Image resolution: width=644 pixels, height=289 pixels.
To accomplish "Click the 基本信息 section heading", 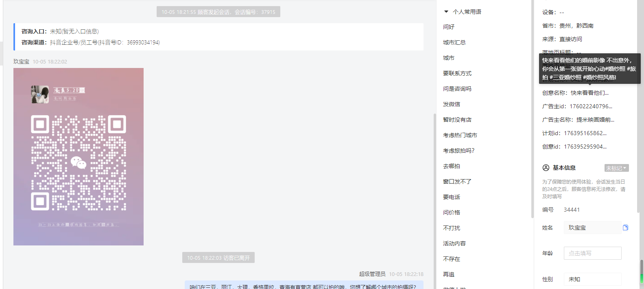I will (x=564, y=168).
